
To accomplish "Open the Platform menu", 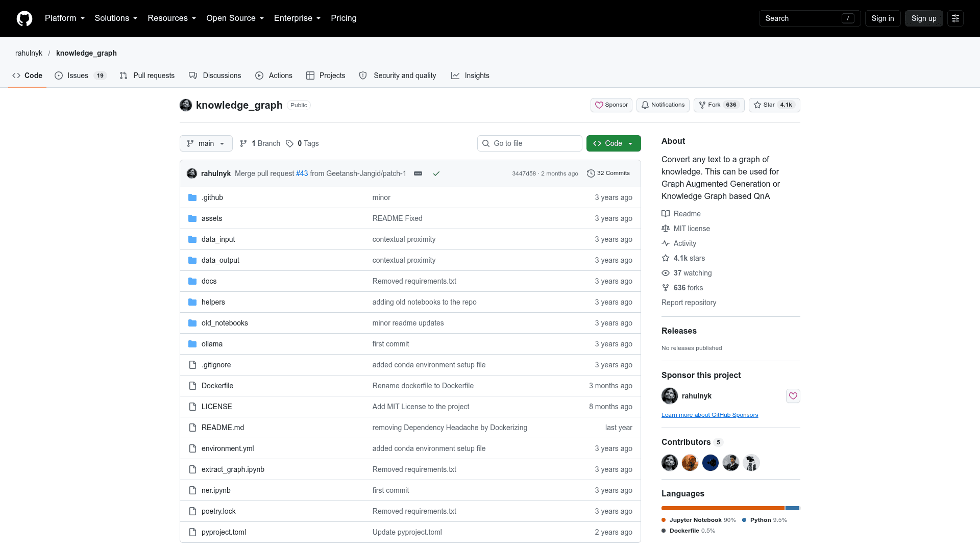I will coord(65,18).
